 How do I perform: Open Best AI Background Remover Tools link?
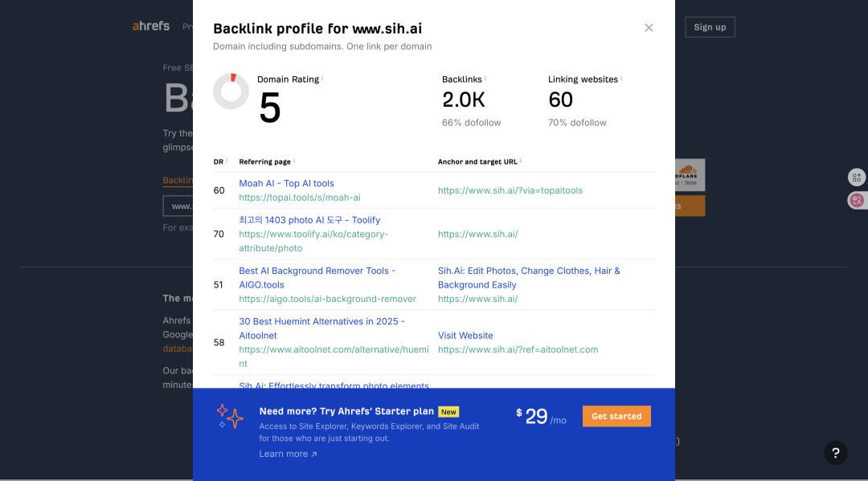[317, 278]
